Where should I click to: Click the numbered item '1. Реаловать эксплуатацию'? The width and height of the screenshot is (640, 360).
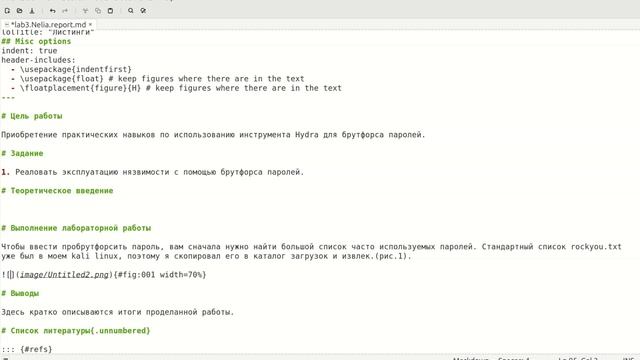coord(153,172)
